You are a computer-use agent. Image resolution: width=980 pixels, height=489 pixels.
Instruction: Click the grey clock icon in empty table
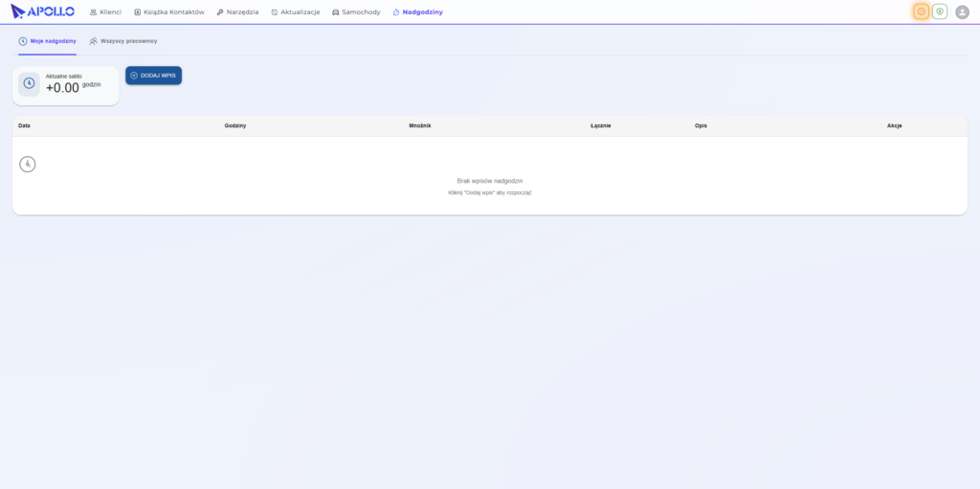click(x=28, y=164)
